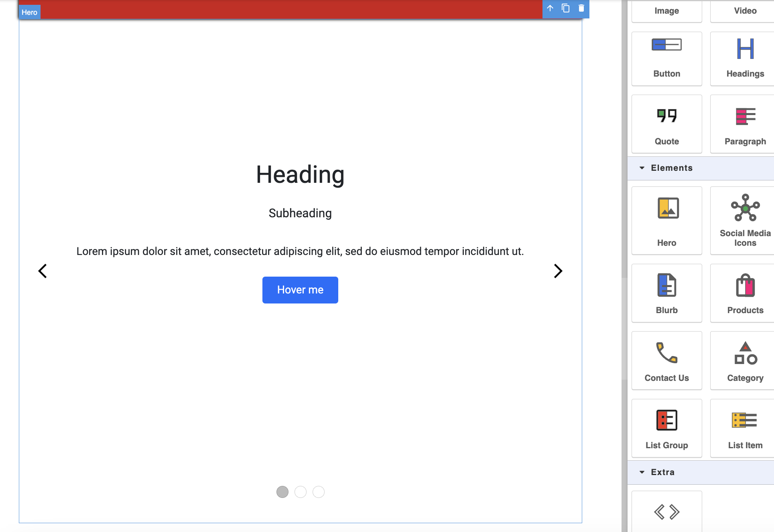The image size is (774, 532).
Task: Pick the Hero element icon
Action: click(x=668, y=208)
